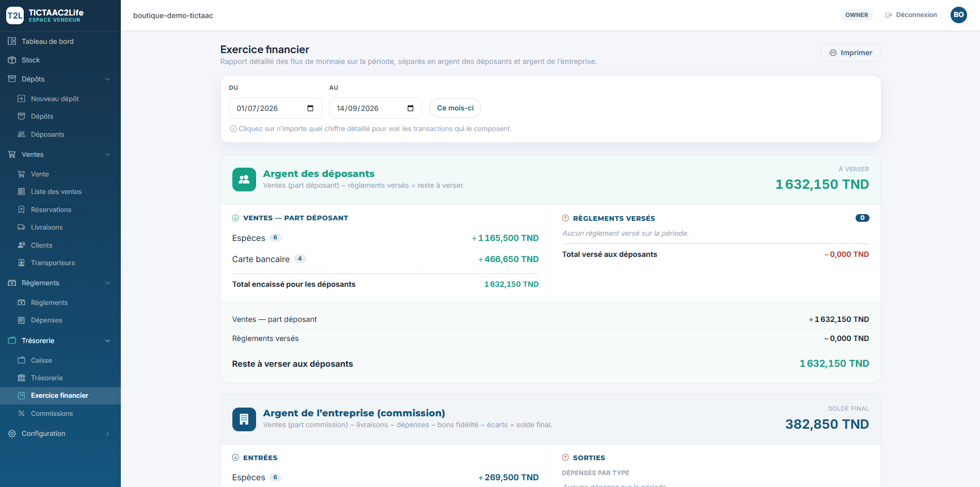Click the boutique-demo-tictaac shop name
This screenshot has width=980, height=487.
(173, 15)
